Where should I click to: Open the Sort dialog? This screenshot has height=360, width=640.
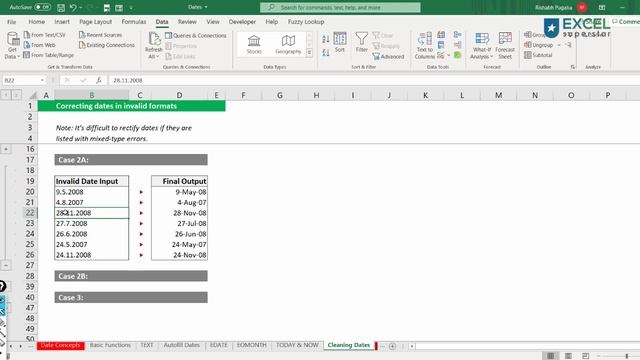click(x=340, y=42)
